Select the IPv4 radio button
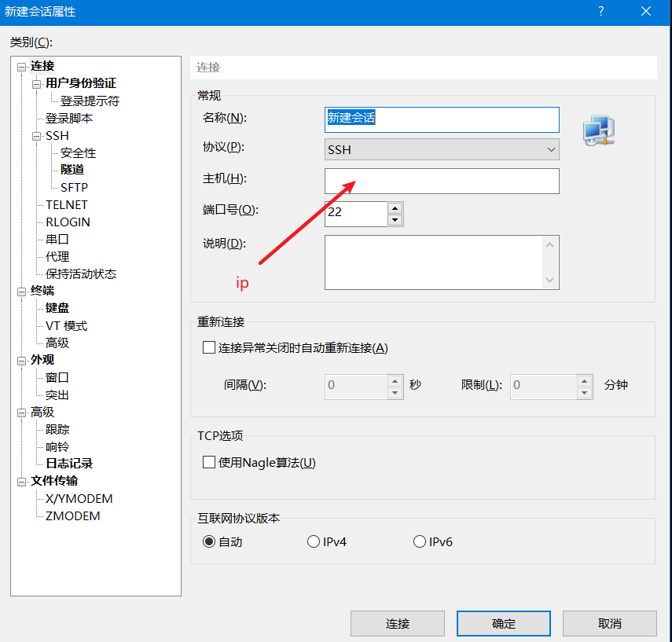The image size is (672, 642). (x=314, y=541)
